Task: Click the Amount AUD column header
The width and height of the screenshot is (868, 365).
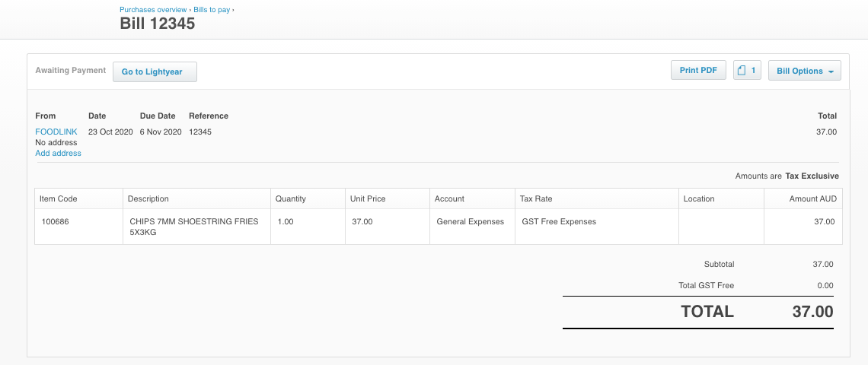Action: [x=812, y=198]
